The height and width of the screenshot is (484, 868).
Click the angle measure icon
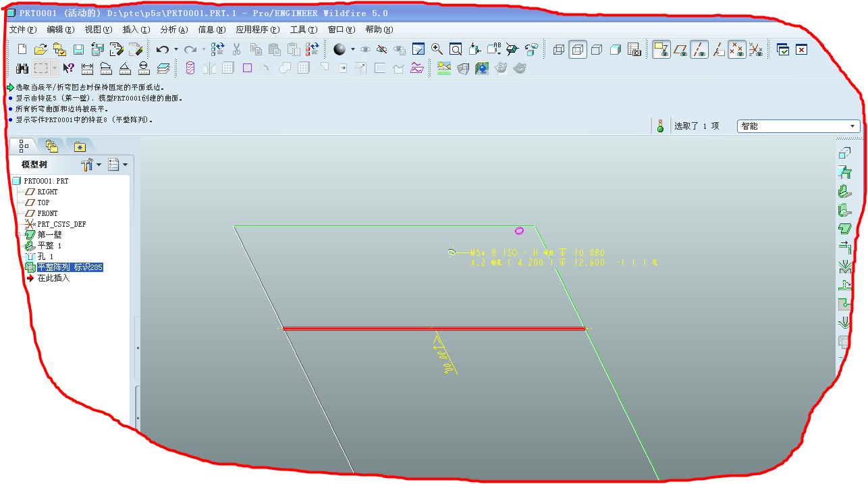[x=125, y=68]
